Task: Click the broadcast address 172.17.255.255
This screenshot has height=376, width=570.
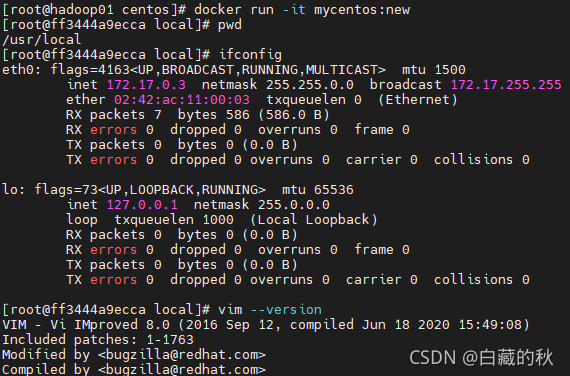Action: tap(506, 85)
